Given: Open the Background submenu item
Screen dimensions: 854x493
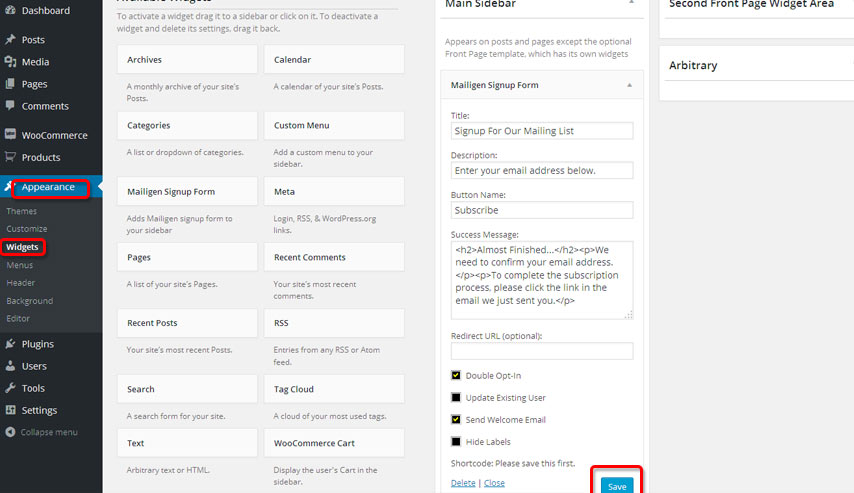Looking at the screenshot, I should click(x=29, y=301).
